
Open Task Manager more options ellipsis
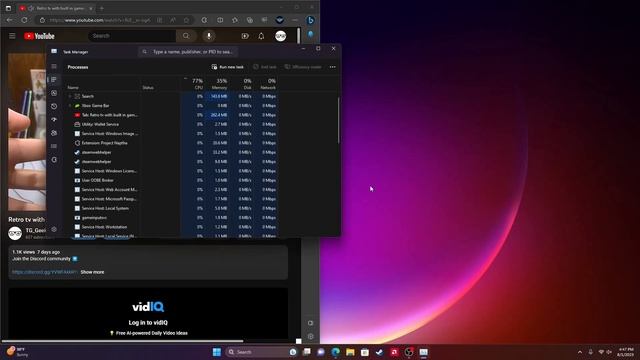(333, 67)
